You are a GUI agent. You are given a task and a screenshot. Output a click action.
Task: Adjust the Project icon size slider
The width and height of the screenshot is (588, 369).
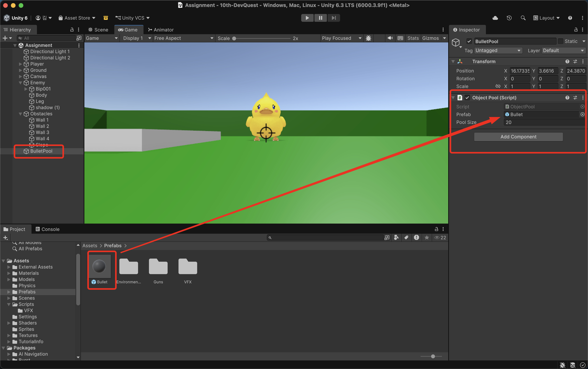(x=431, y=356)
